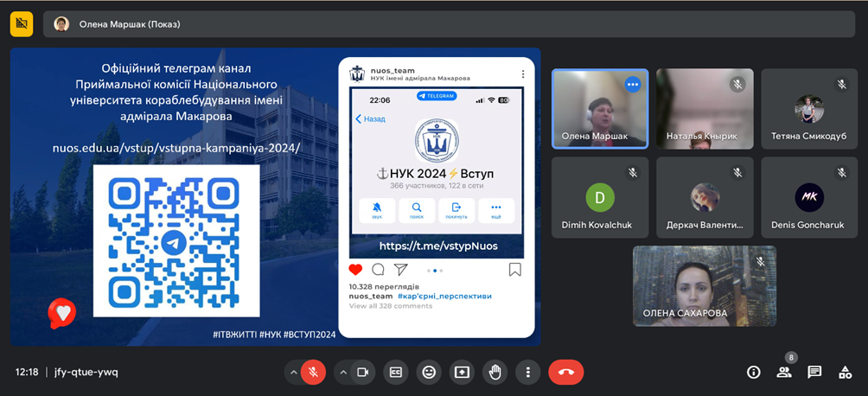Click the https://t.me/vstypNuos link

[x=438, y=246]
